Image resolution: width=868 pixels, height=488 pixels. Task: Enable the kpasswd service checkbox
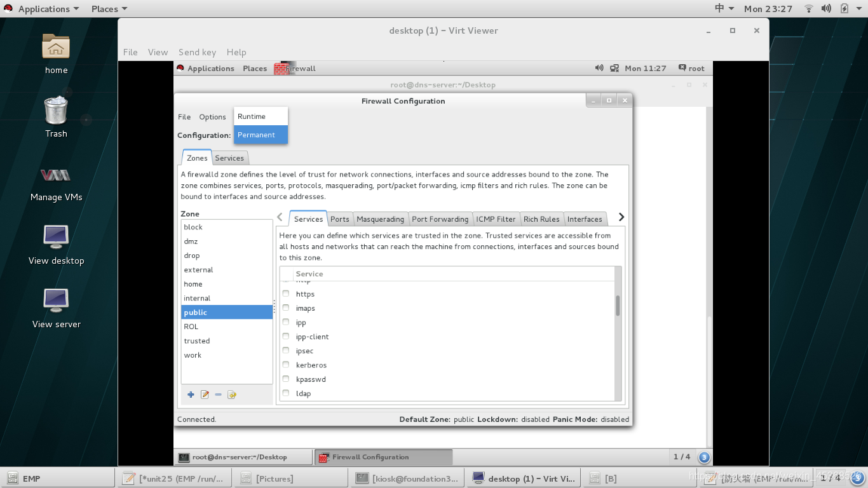(286, 379)
